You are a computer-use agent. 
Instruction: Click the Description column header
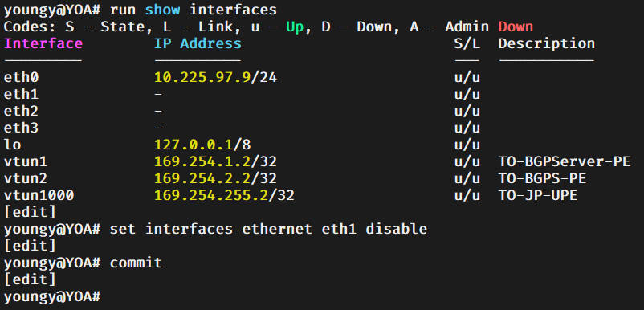click(547, 43)
